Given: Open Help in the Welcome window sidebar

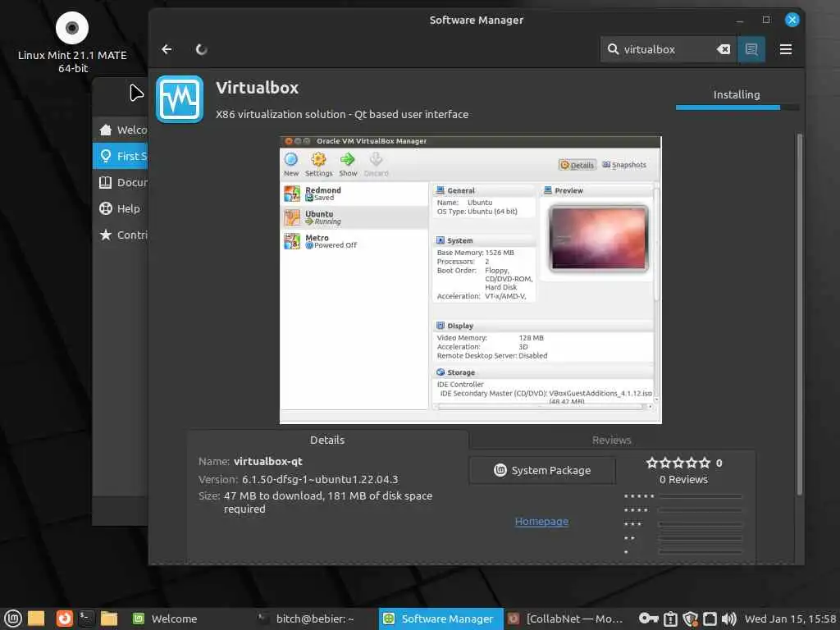Looking at the screenshot, I should tap(121, 208).
